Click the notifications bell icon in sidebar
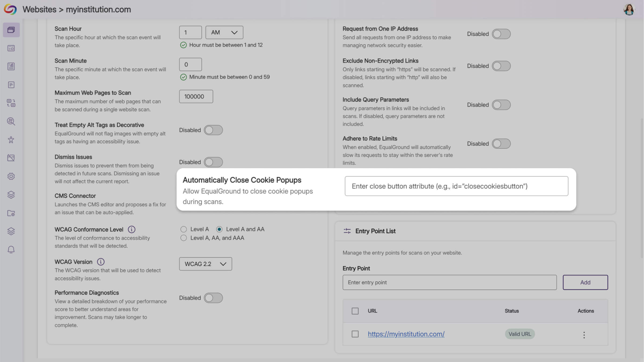644x362 pixels. point(11,250)
